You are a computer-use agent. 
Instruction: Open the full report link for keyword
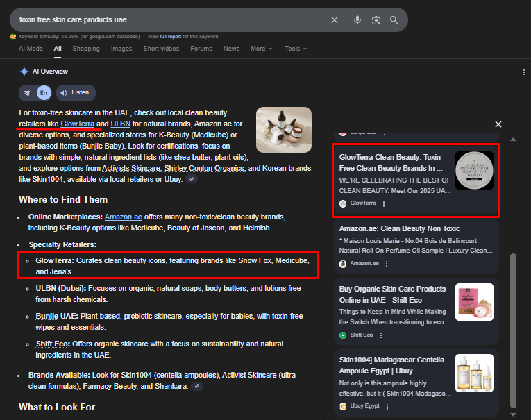170,37
